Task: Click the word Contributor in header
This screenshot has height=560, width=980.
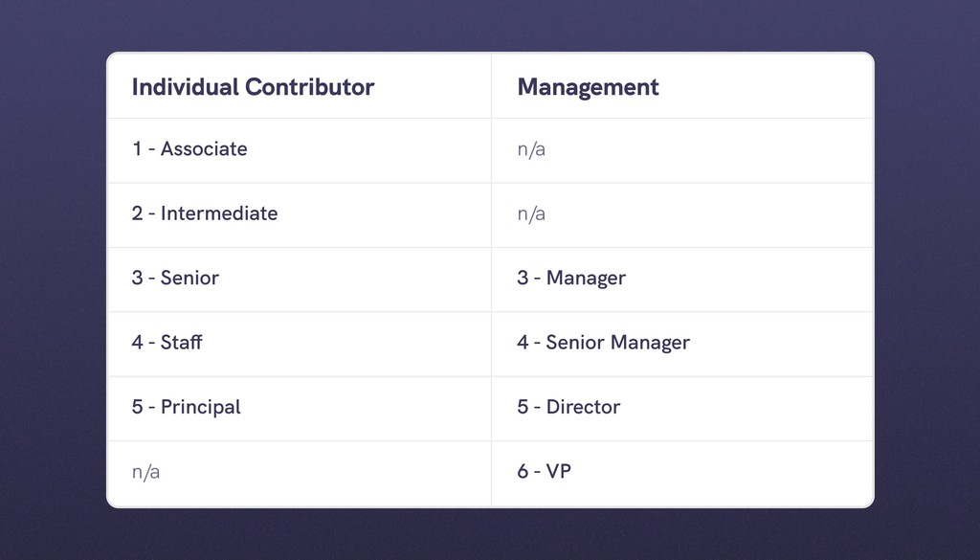Action: (x=309, y=87)
